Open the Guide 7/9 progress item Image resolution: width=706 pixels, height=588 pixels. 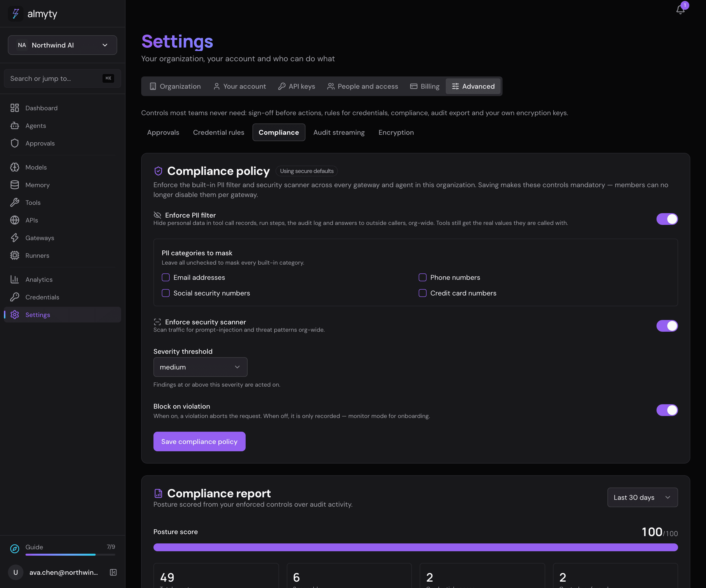tap(63, 549)
